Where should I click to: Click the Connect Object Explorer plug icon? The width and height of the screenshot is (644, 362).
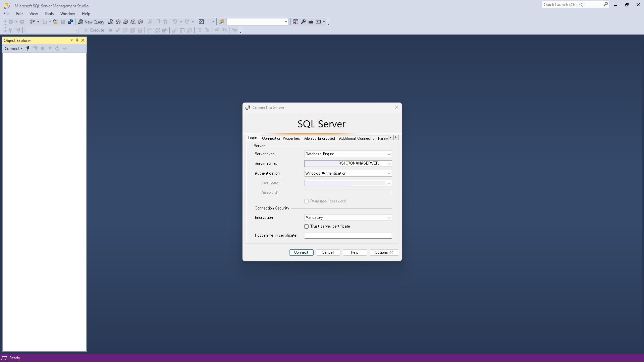(x=28, y=48)
